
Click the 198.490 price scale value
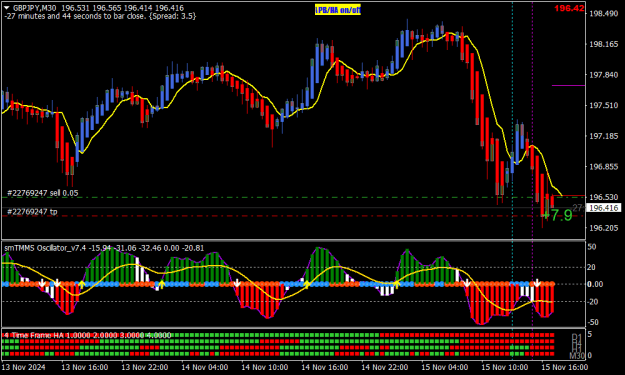point(603,14)
